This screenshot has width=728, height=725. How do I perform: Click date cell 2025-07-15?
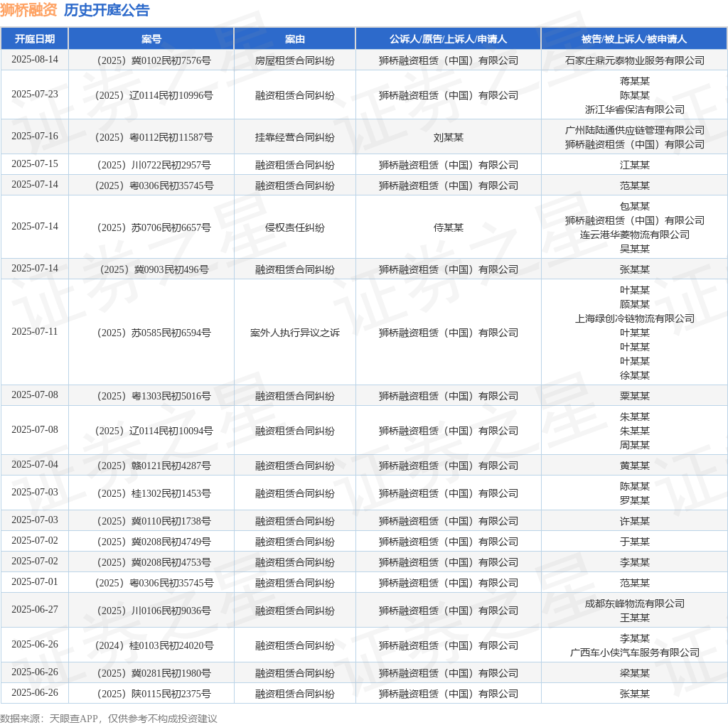35,164
